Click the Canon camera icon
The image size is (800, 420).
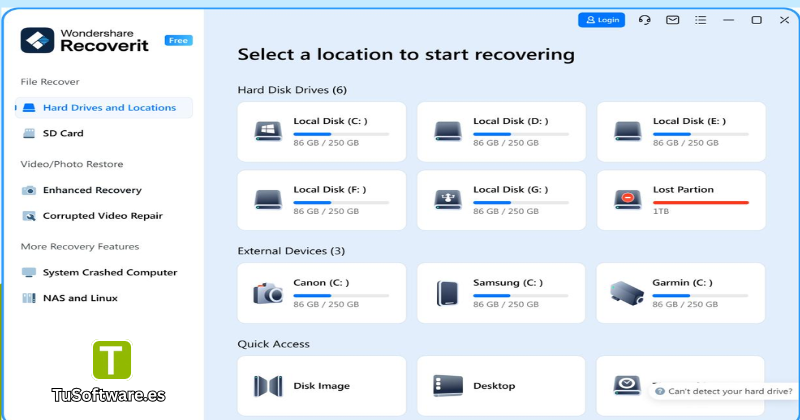(268, 293)
